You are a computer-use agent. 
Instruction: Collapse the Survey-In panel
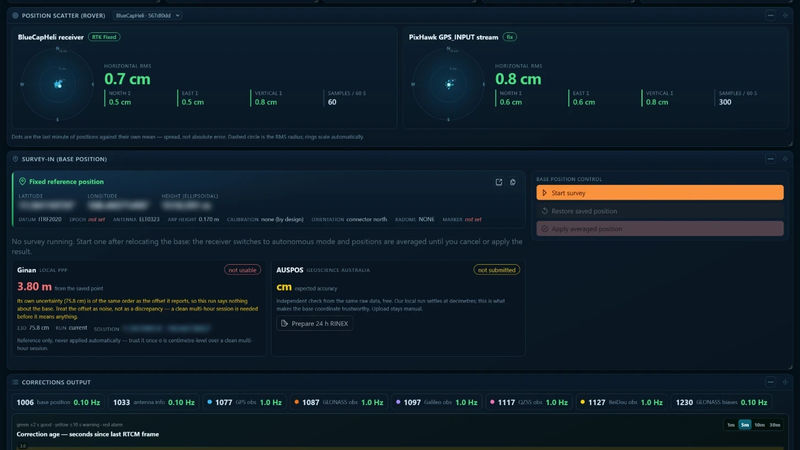coord(770,159)
